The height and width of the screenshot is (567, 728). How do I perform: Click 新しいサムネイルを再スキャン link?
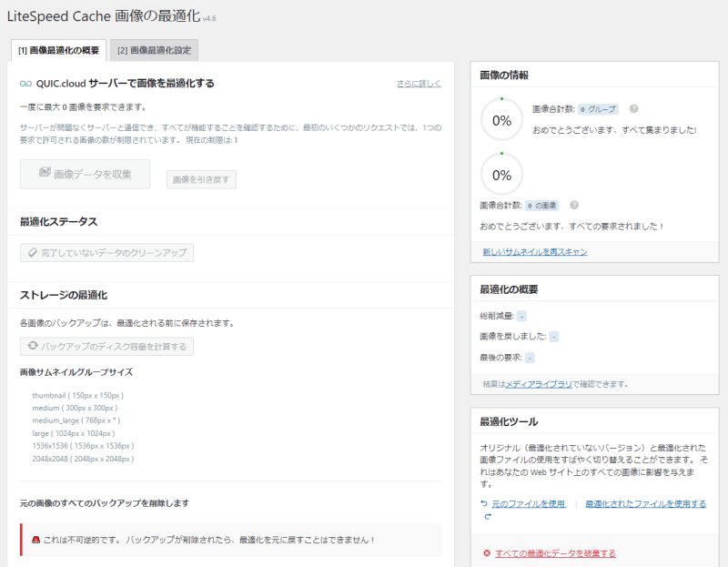(x=534, y=252)
